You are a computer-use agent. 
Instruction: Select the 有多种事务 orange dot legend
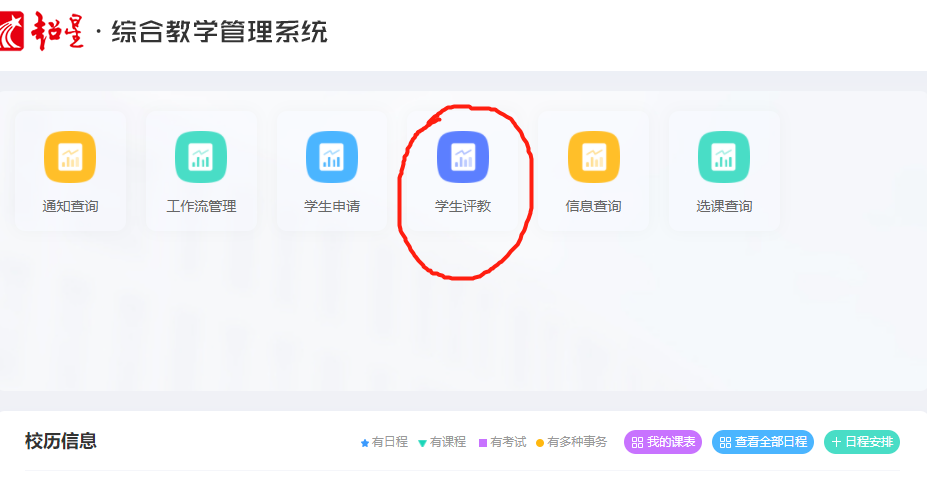tap(572, 442)
